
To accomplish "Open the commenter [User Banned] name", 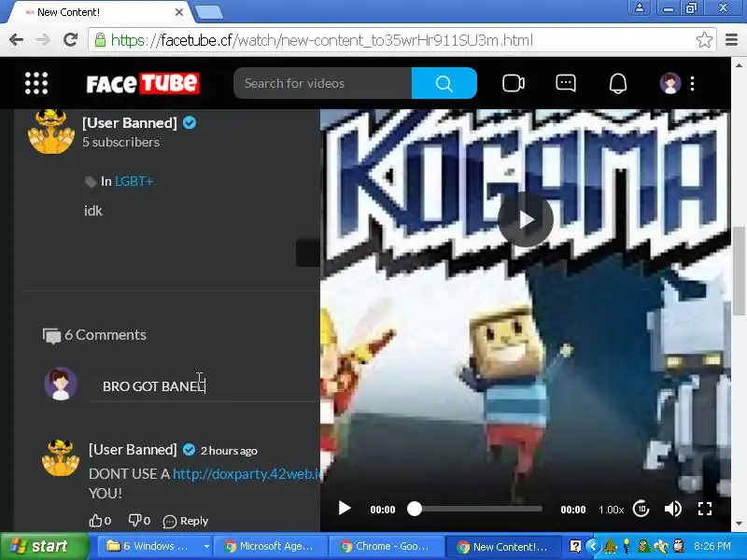I will click(133, 450).
